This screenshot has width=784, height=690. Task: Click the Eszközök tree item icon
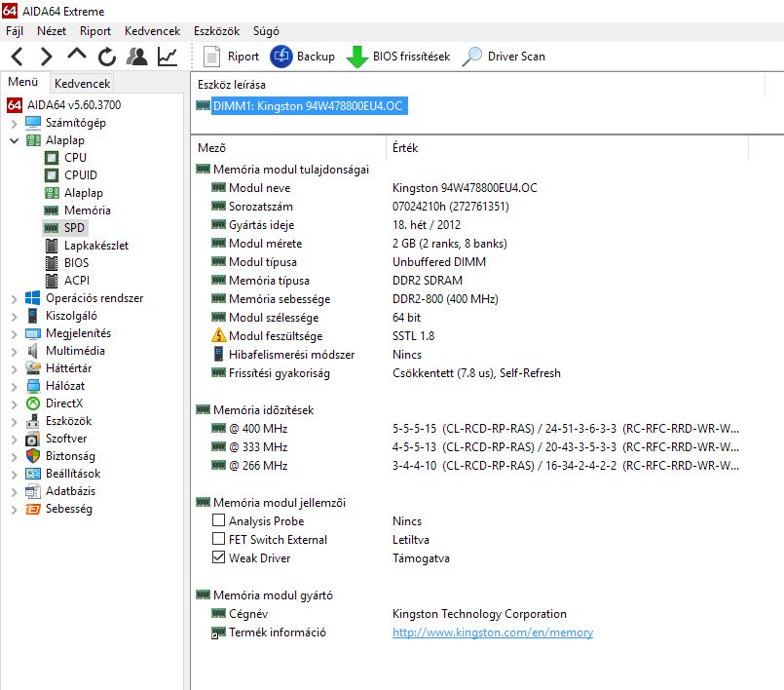tap(32, 421)
